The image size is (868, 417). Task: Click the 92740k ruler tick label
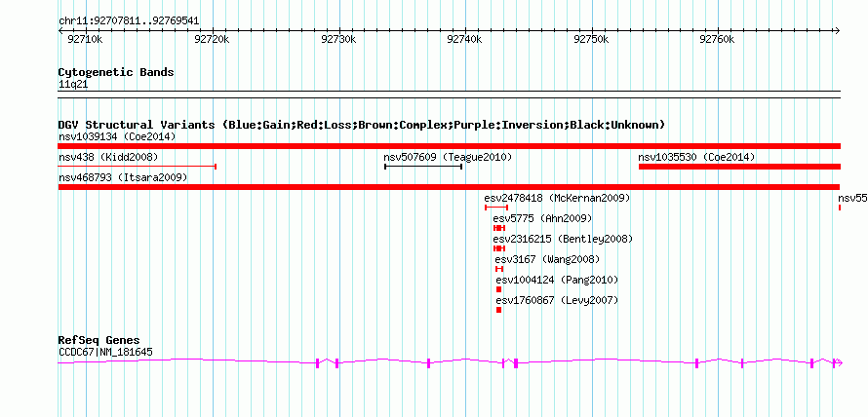coord(464,40)
